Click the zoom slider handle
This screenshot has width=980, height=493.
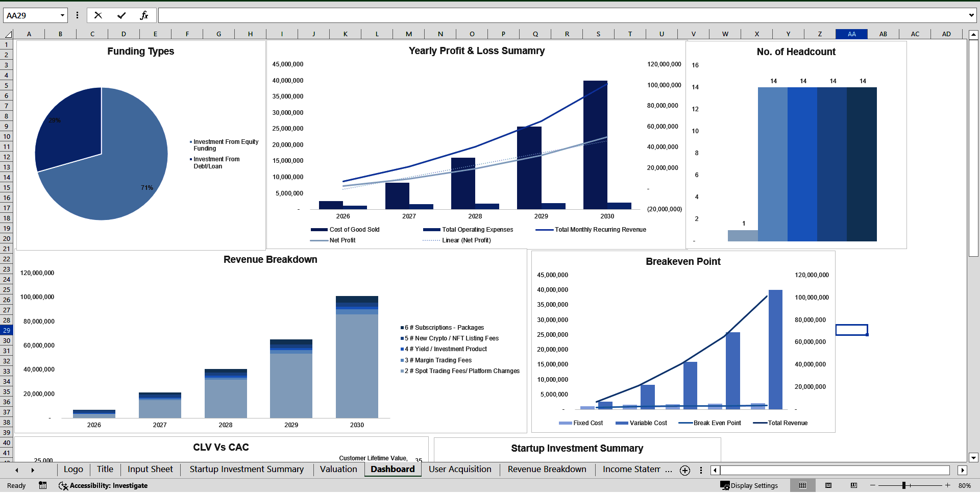904,485
